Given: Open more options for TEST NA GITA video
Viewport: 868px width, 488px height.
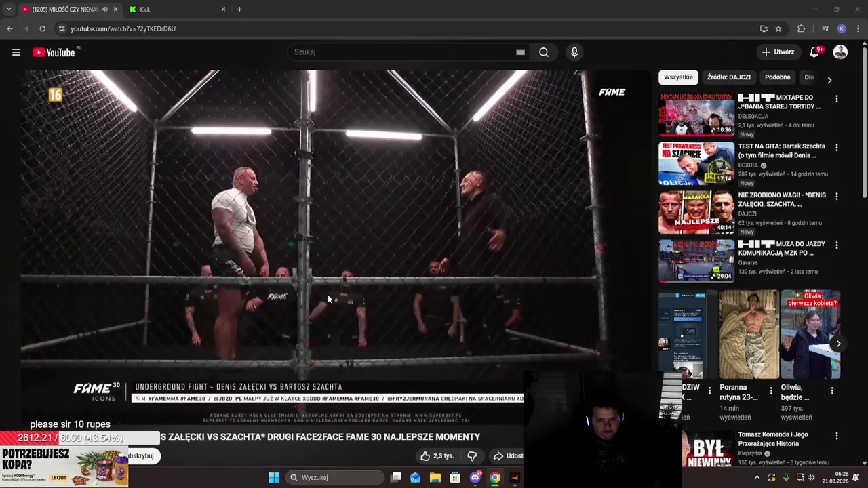Looking at the screenshot, I should click(836, 148).
